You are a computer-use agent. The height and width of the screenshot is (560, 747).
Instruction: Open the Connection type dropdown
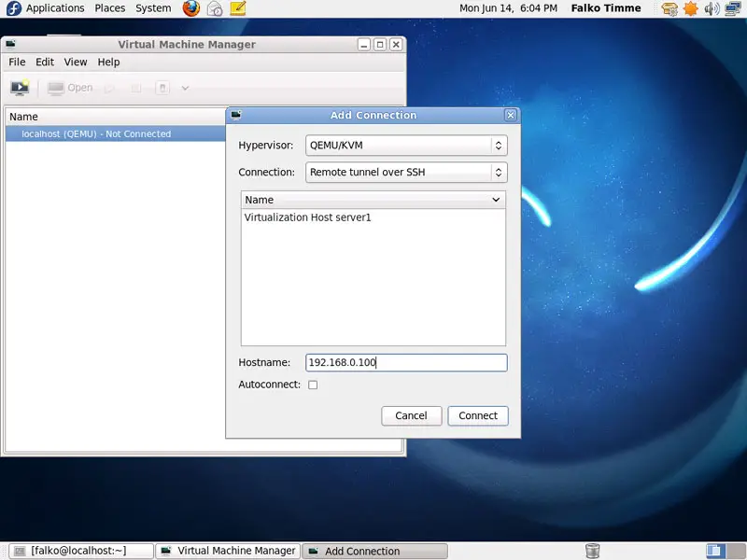pyautogui.click(x=406, y=173)
